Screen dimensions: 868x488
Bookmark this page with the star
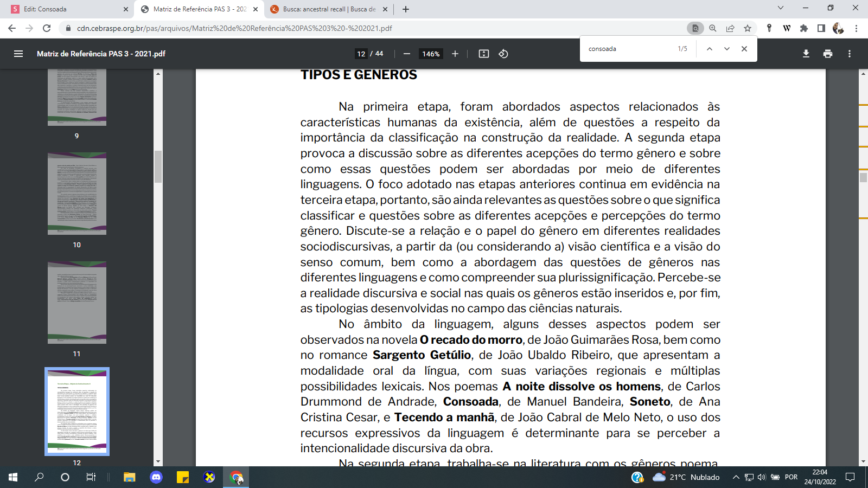point(748,28)
